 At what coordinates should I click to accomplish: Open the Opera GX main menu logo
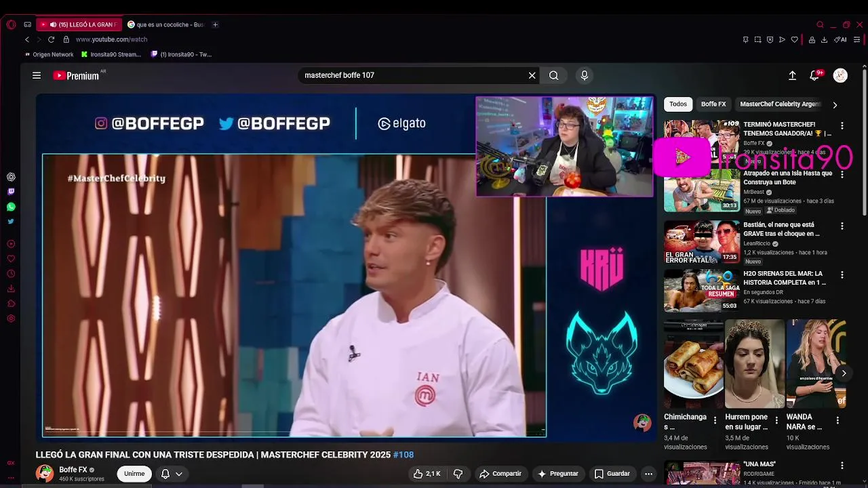(x=11, y=24)
